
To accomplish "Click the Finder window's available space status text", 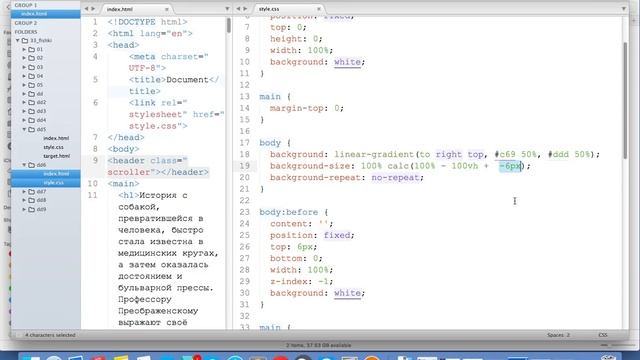I will (319, 345).
